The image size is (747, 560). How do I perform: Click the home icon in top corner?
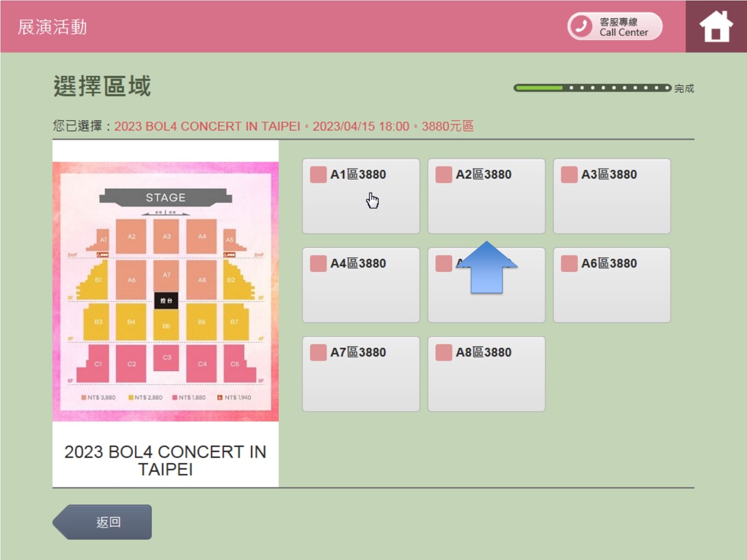point(716,25)
